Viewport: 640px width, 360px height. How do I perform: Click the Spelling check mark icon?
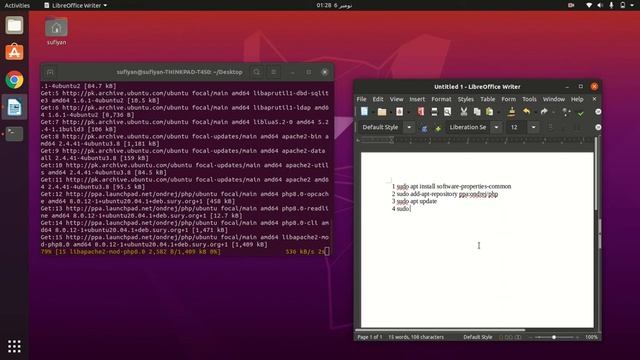click(581, 112)
